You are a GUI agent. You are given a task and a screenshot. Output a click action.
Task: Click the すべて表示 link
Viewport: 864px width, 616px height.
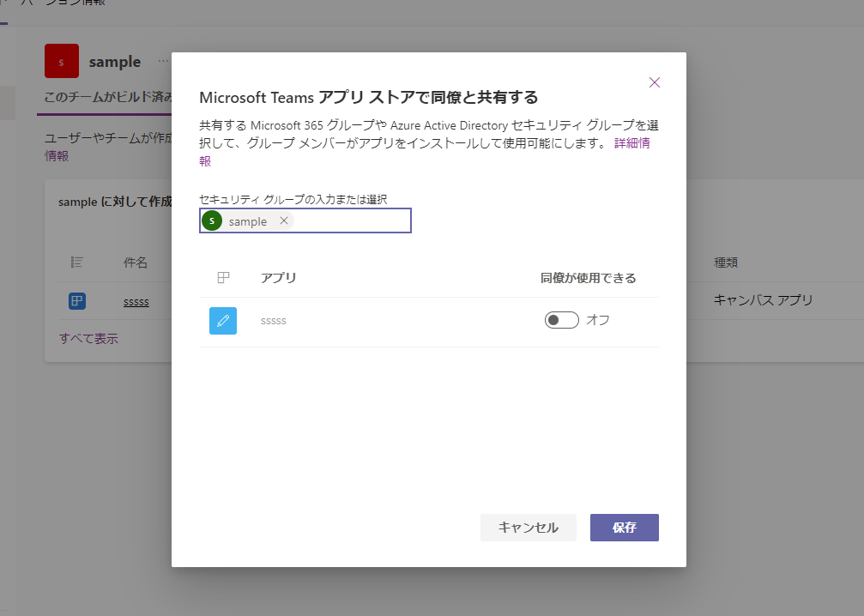coord(88,338)
